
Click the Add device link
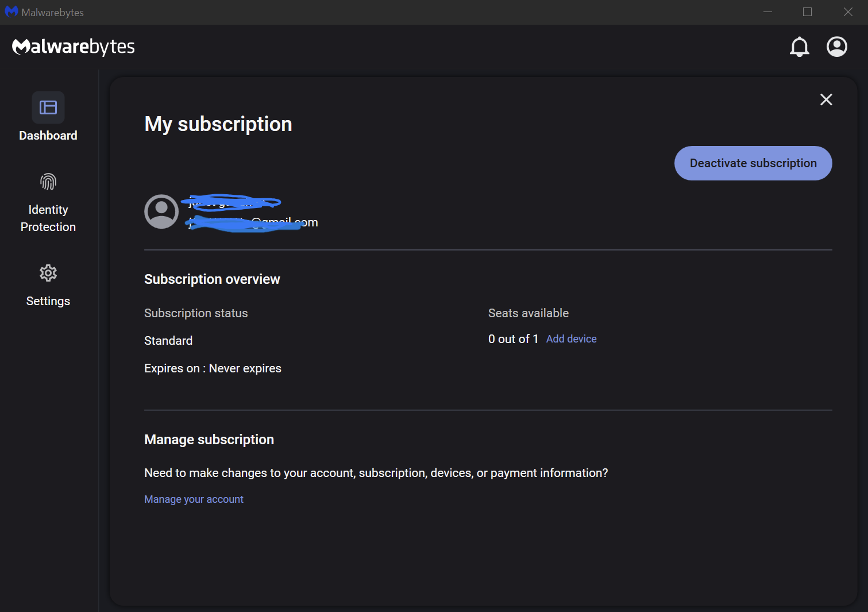click(x=571, y=339)
